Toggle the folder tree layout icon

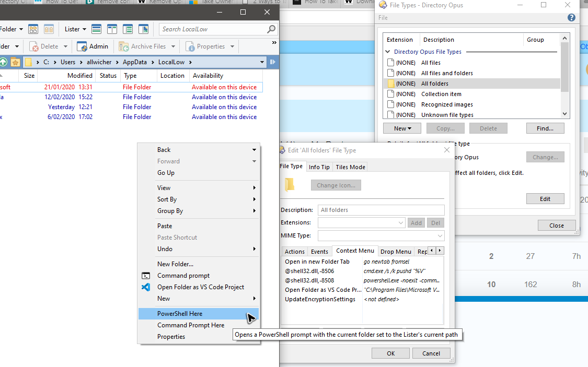[128, 29]
